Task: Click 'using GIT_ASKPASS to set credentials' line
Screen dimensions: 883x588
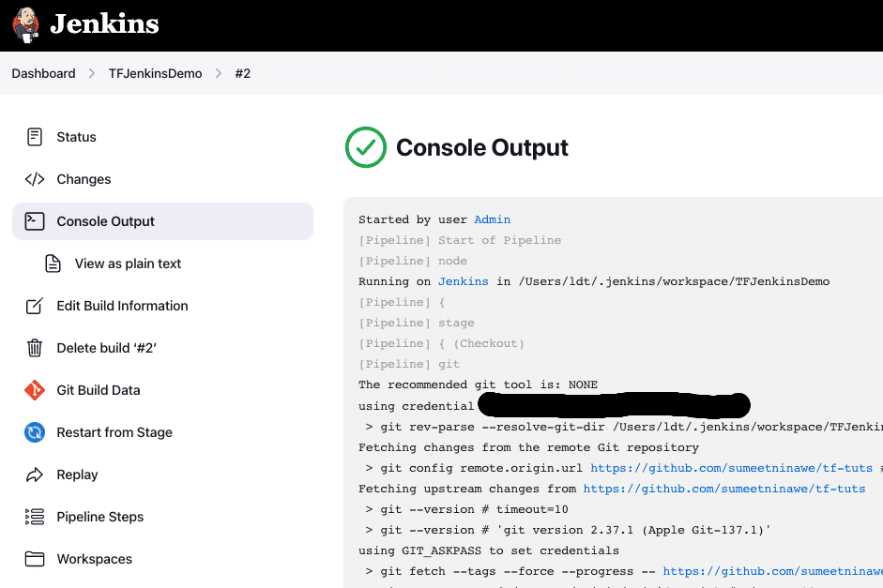Action: tap(489, 550)
